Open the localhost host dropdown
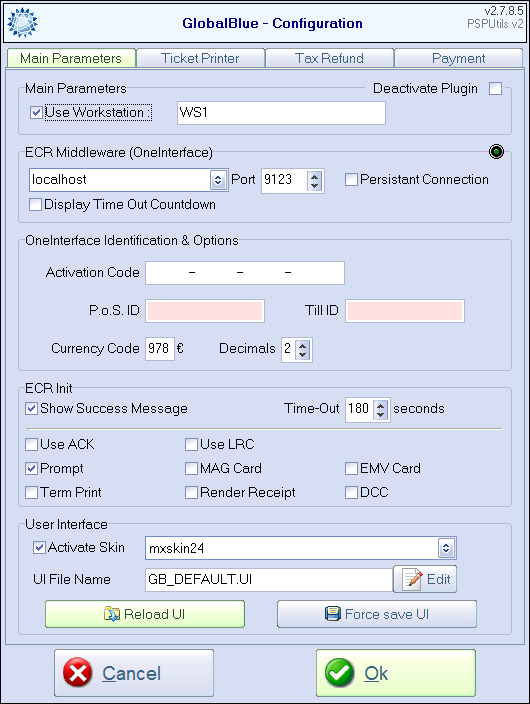 pyautogui.click(x=218, y=180)
